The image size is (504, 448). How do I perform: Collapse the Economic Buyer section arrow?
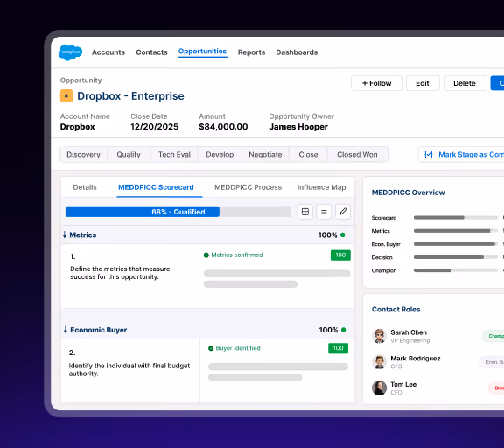click(x=66, y=330)
